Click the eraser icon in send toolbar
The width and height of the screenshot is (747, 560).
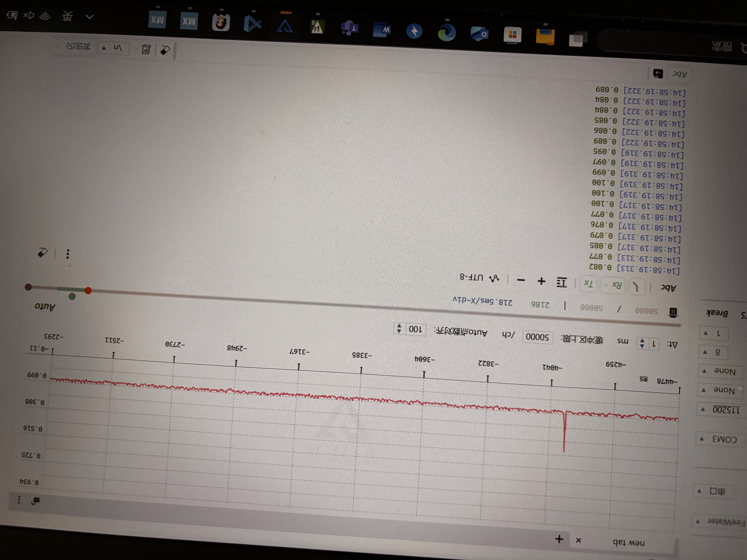pos(165,50)
